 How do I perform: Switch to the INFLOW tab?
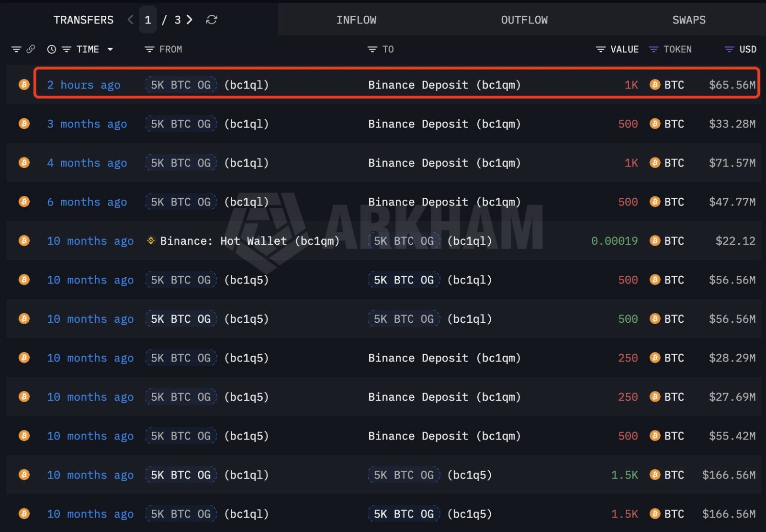[356, 20]
